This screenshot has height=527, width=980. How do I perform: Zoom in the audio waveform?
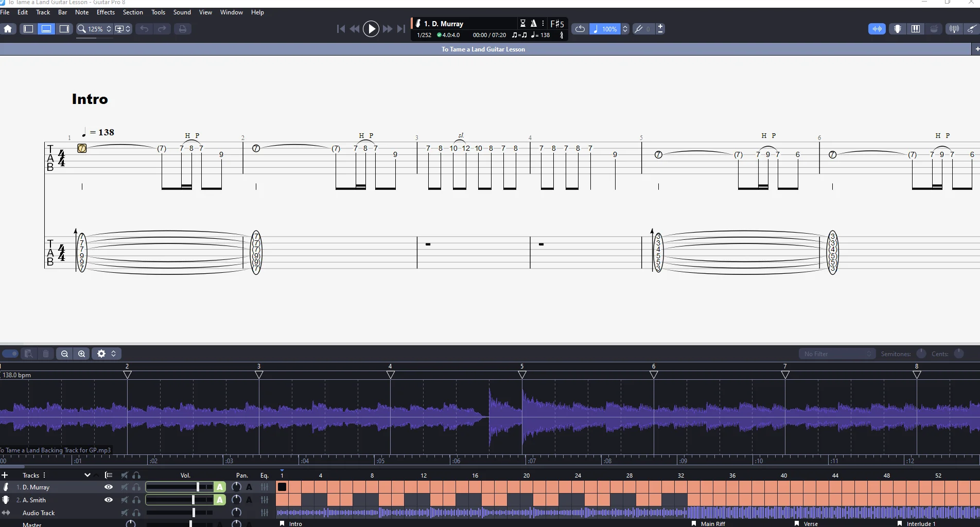(81, 354)
